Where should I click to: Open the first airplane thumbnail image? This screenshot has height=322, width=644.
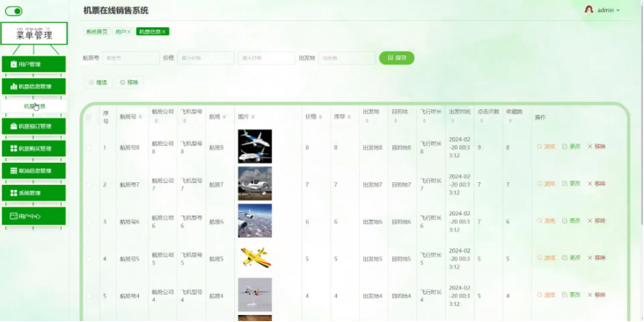pyautogui.click(x=254, y=146)
